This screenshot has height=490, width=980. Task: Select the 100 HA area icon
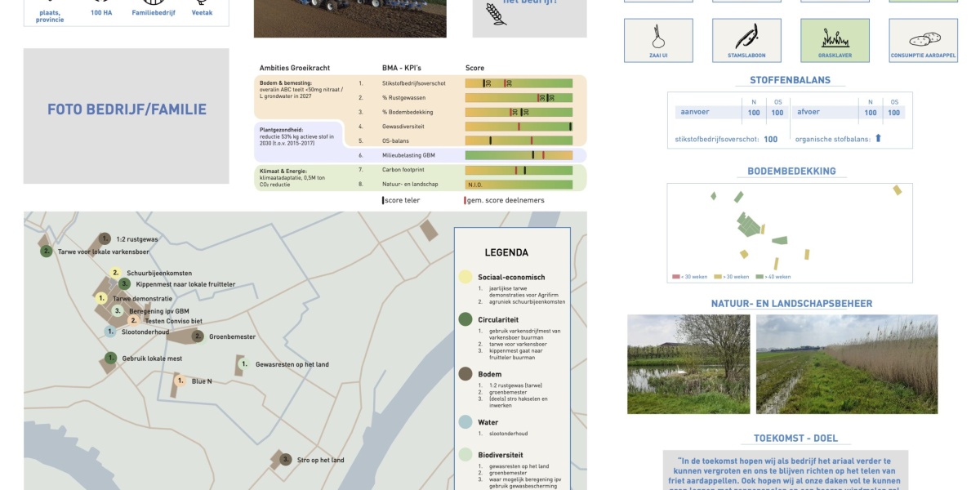[100, 4]
